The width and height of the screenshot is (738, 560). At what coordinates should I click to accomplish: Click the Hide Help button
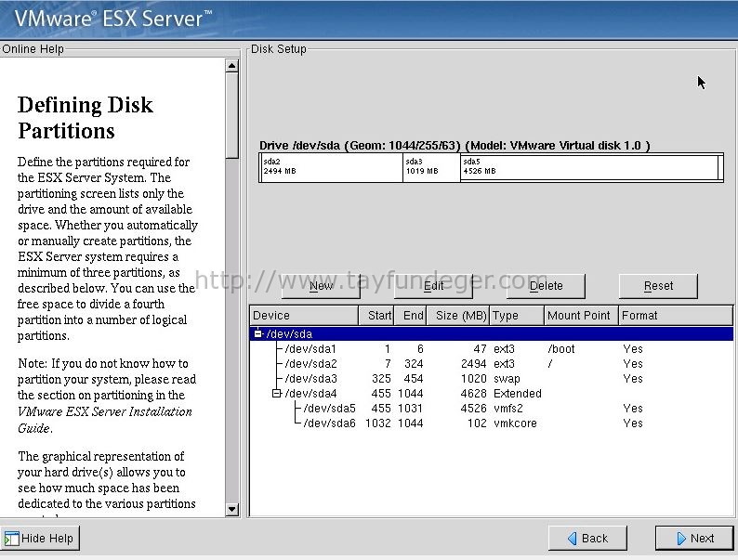40,538
